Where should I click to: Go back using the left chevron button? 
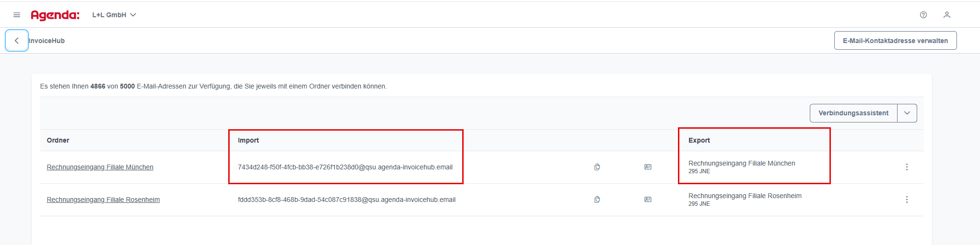17,41
